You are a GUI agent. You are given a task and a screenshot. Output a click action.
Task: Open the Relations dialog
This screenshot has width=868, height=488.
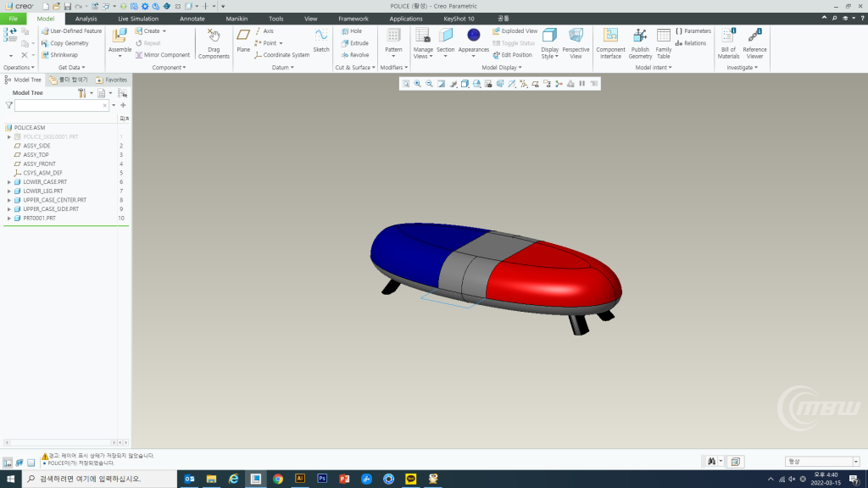690,43
